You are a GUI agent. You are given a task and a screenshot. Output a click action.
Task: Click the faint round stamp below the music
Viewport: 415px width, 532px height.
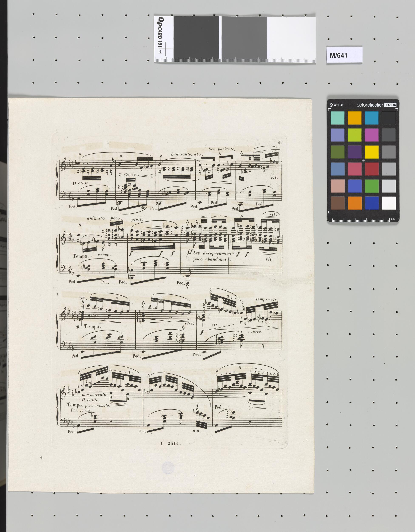coord(168,468)
